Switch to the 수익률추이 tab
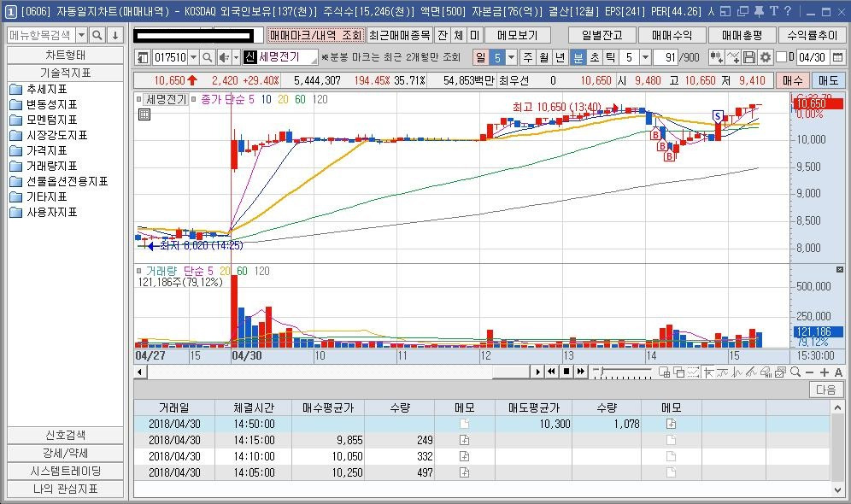This screenshot has width=851, height=504. 812,35
